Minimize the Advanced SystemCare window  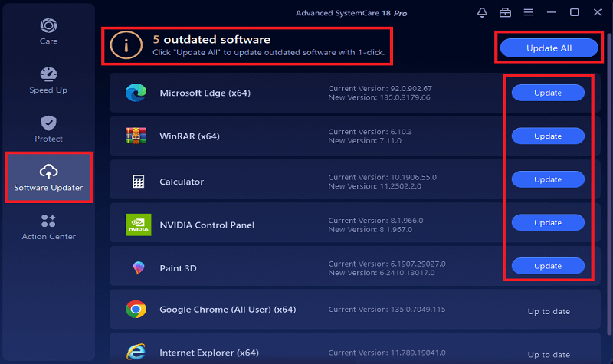(x=551, y=12)
